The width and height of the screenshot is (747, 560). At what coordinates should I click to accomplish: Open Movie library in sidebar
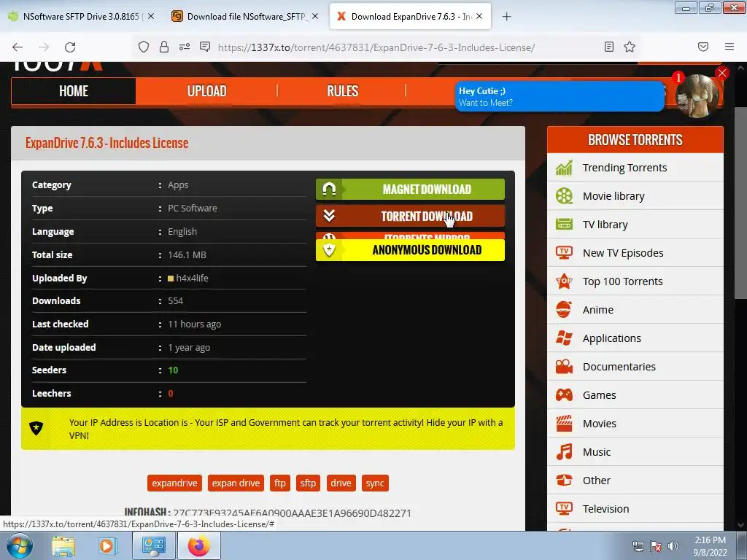coord(635,196)
